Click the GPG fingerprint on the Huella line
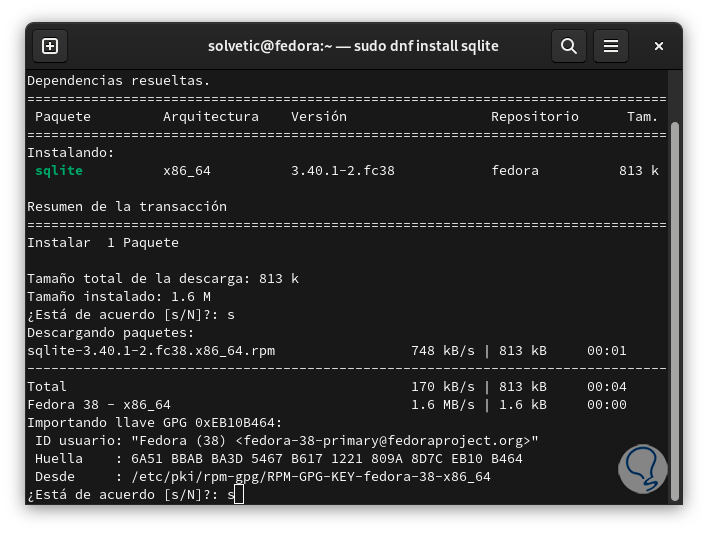The image size is (708, 533). [327, 459]
